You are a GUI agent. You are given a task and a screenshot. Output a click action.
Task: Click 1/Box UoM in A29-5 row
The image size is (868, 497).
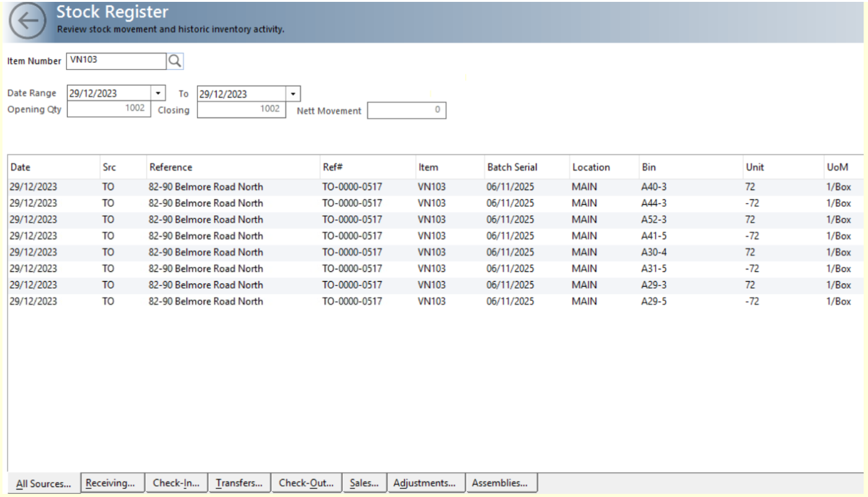(839, 302)
